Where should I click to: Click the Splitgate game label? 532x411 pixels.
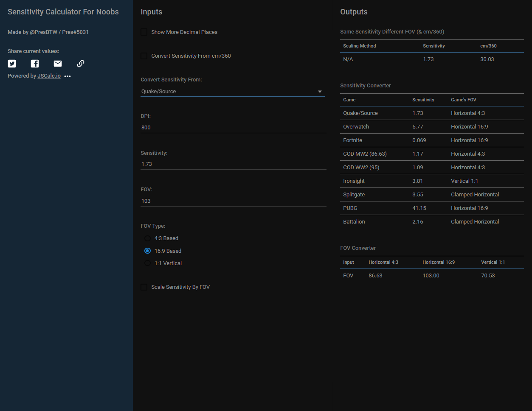point(354,195)
